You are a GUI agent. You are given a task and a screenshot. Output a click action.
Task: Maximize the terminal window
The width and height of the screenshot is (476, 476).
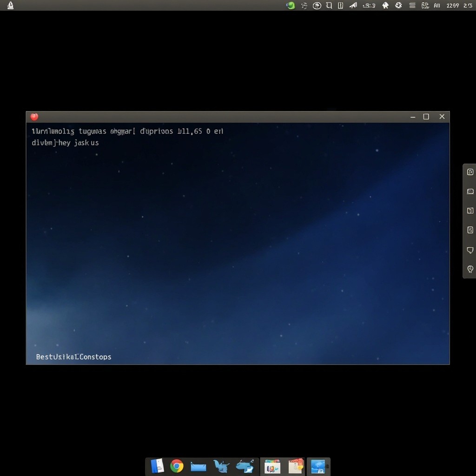point(426,117)
